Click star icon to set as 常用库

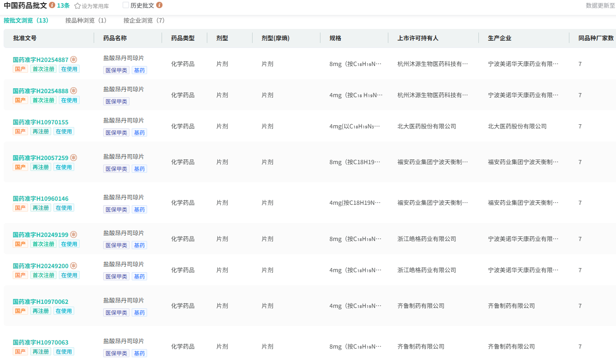(x=77, y=6)
